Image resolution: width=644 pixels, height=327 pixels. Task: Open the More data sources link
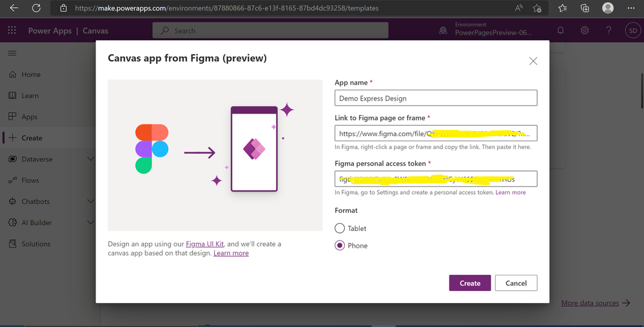point(590,302)
